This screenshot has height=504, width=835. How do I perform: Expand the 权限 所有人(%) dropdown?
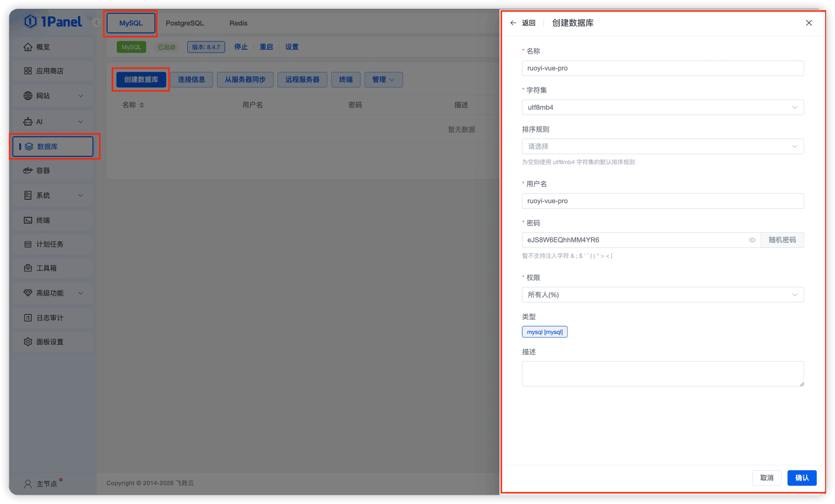663,295
